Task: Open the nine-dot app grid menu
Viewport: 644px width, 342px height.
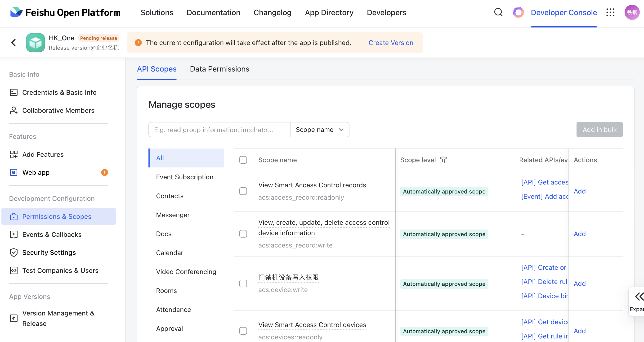Action: click(610, 12)
